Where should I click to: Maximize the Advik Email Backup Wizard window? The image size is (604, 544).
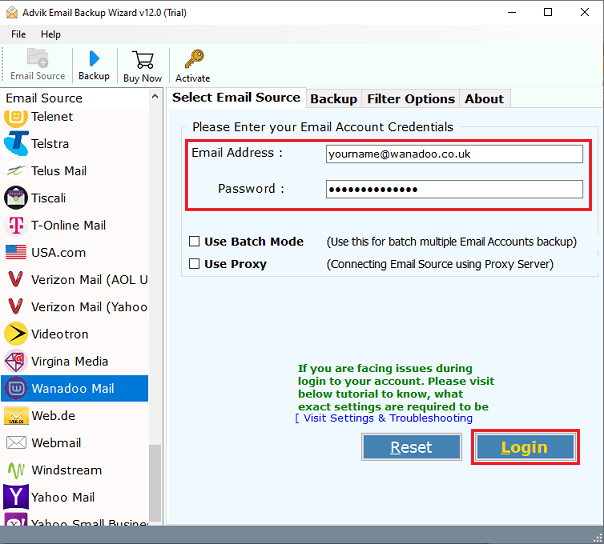click(x=548, y=12)
